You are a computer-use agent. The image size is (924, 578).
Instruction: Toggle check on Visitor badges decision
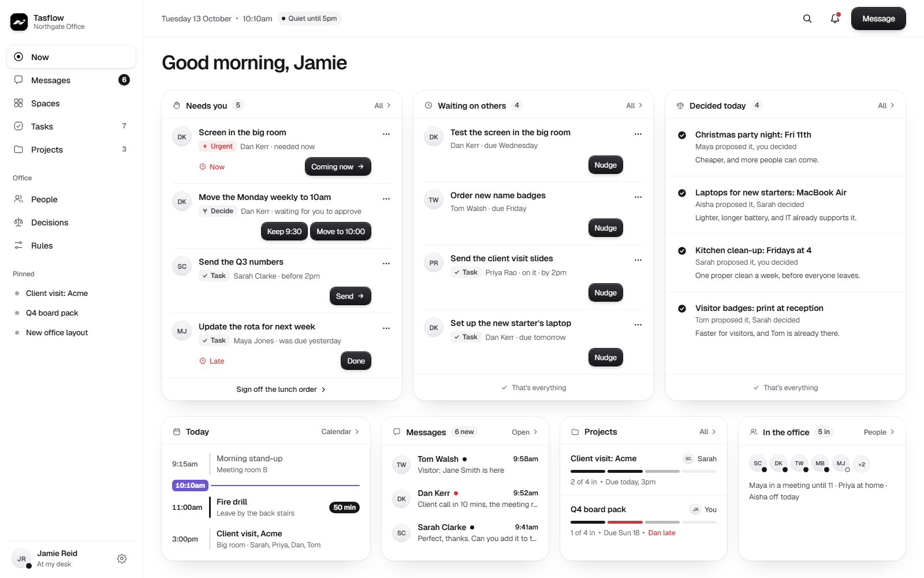click(682, 308)
